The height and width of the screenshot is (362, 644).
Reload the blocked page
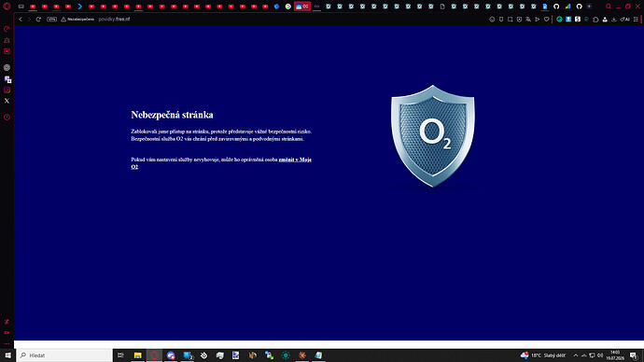click(x=38, y=20)
